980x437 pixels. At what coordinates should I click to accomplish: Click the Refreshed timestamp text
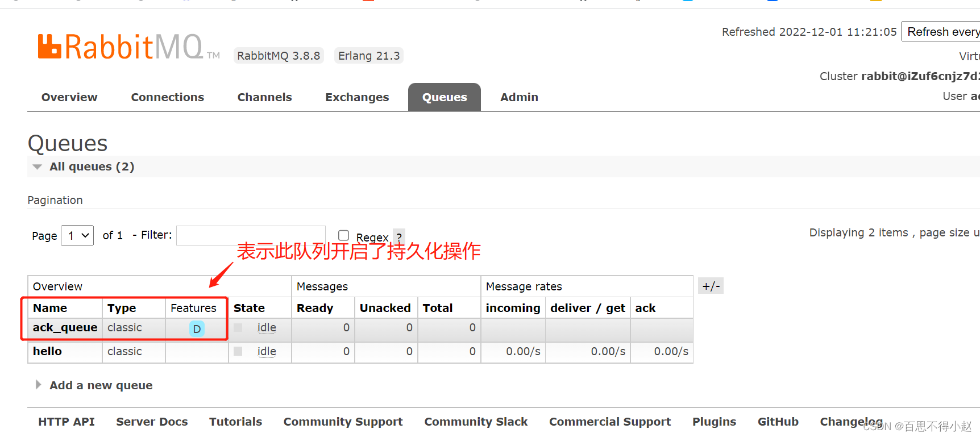coord(809,32)
